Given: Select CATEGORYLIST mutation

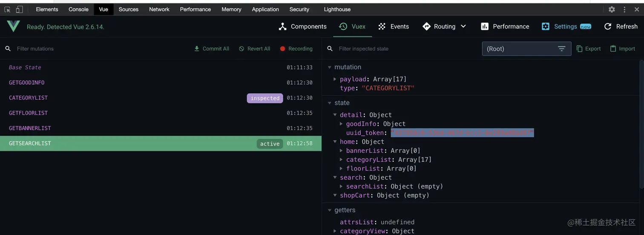Looking at the screenshot, I should click(161, 98).
